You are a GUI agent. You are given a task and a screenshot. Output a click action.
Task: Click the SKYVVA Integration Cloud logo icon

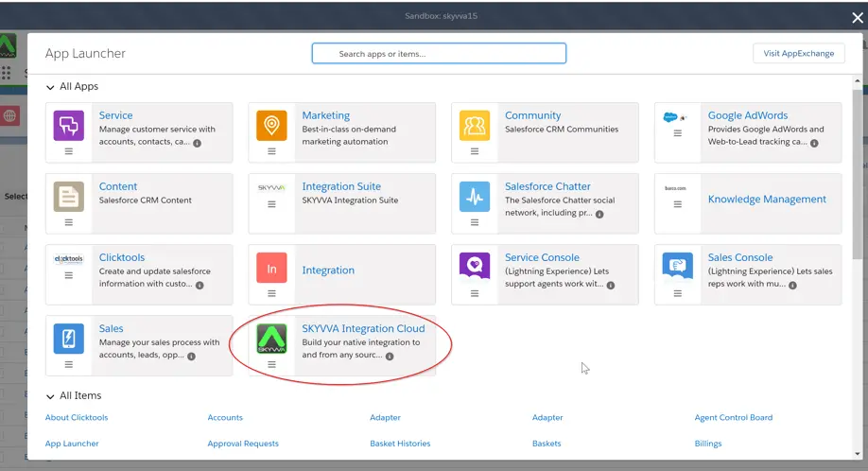click(271, 338)
